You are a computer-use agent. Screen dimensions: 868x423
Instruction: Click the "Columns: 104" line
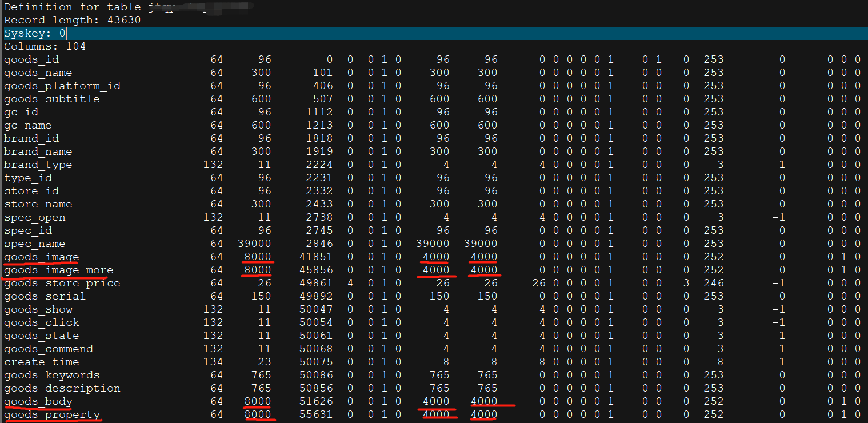click(x=45, y=47)
